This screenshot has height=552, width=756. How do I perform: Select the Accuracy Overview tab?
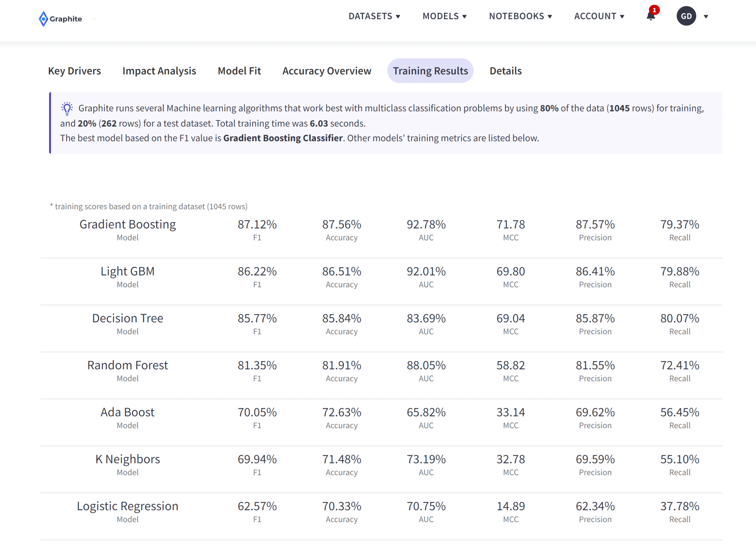pyautogui.click(x=327, y=71)
